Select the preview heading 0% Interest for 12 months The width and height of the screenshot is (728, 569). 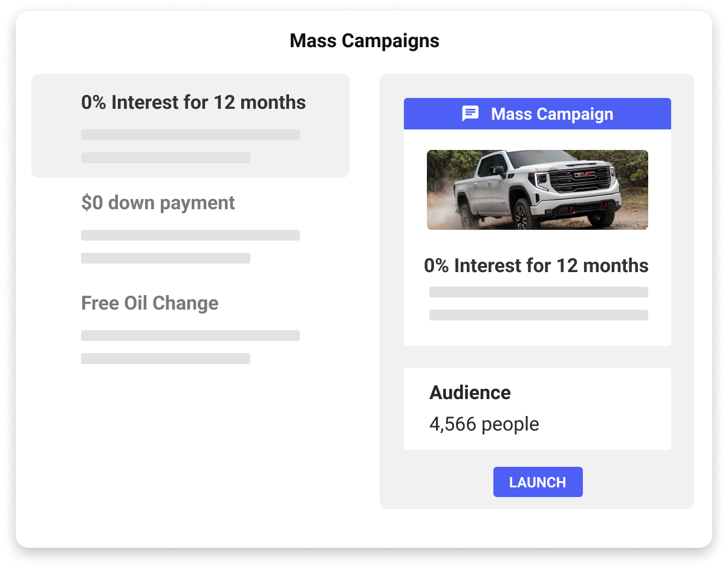click(536, 265)
